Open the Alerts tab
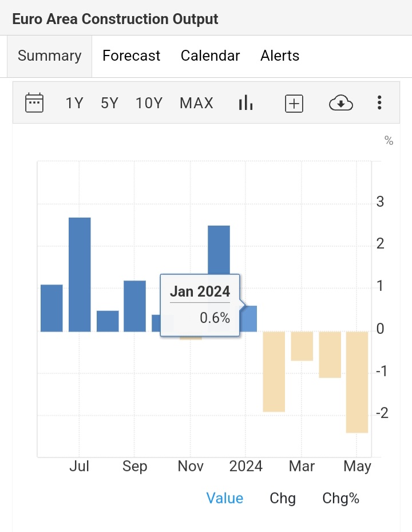Viewport: 412px width, 532px height. pos(280,56)
